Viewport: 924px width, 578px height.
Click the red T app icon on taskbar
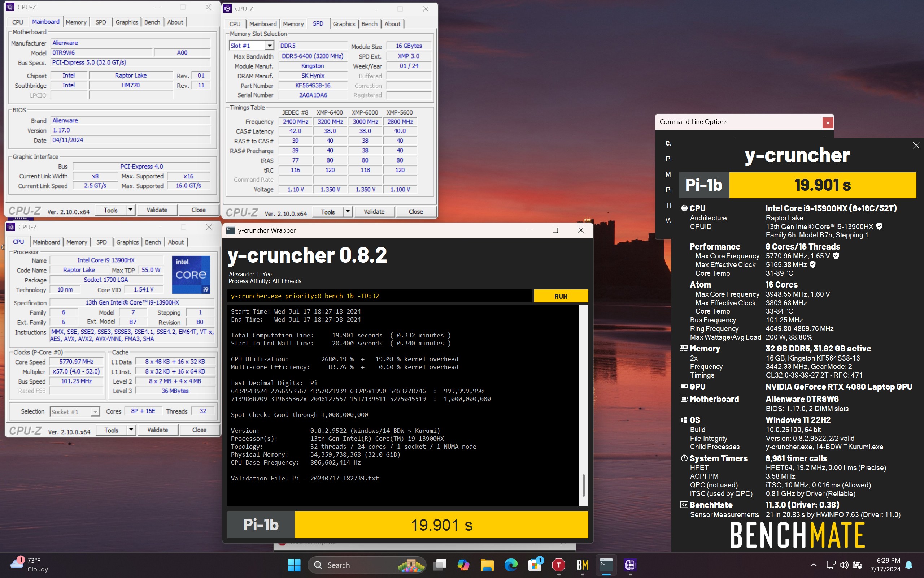point(559,565)
